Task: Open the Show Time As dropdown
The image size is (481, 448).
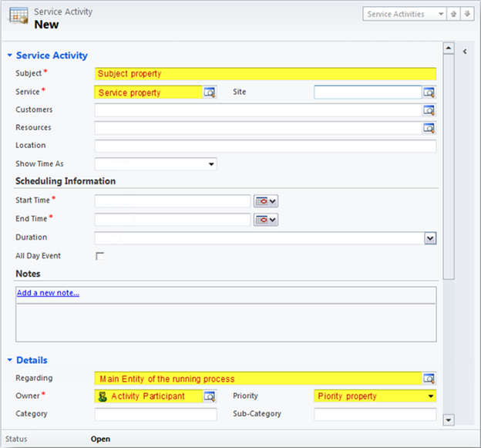Action: pyautogui.click(x=210, y=164)
